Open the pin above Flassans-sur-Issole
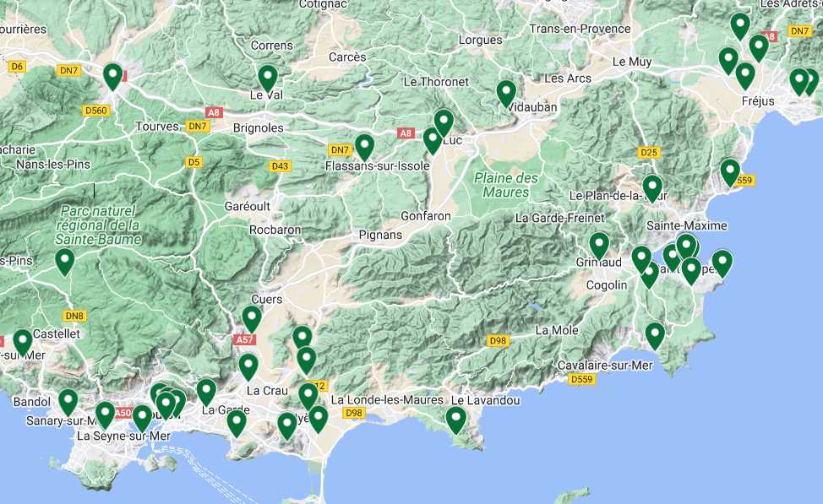 pos(364,147)
